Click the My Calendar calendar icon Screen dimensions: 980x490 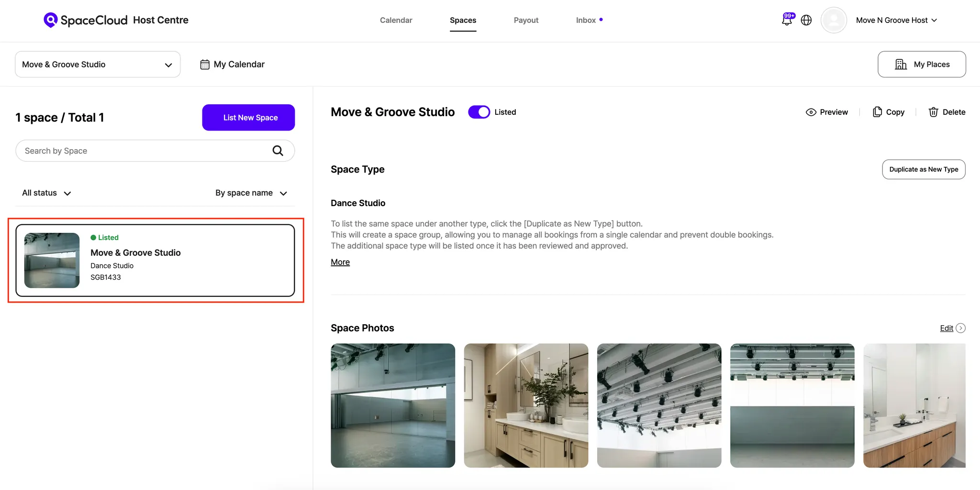click(x=205, y=65)
